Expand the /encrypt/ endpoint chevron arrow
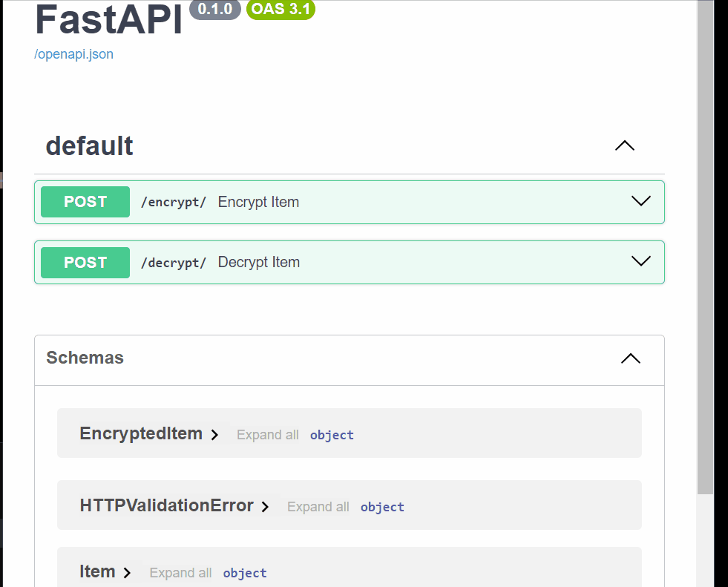Image resolution: width=728 pixels, height=587 pixels. point(640,201)
